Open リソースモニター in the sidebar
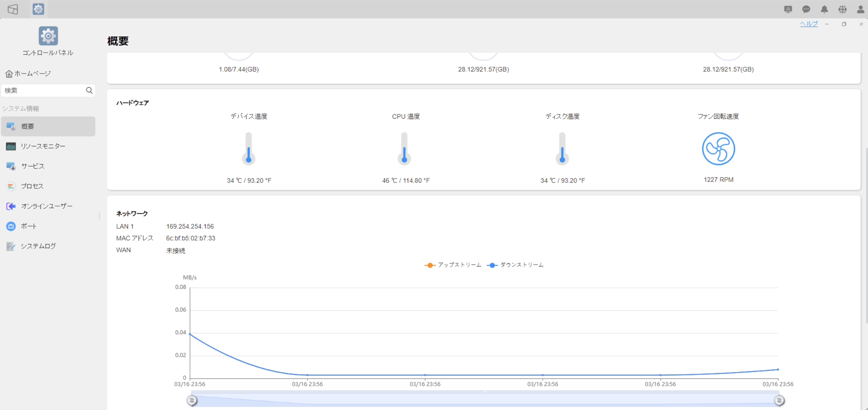 click(x=48, y=146)
